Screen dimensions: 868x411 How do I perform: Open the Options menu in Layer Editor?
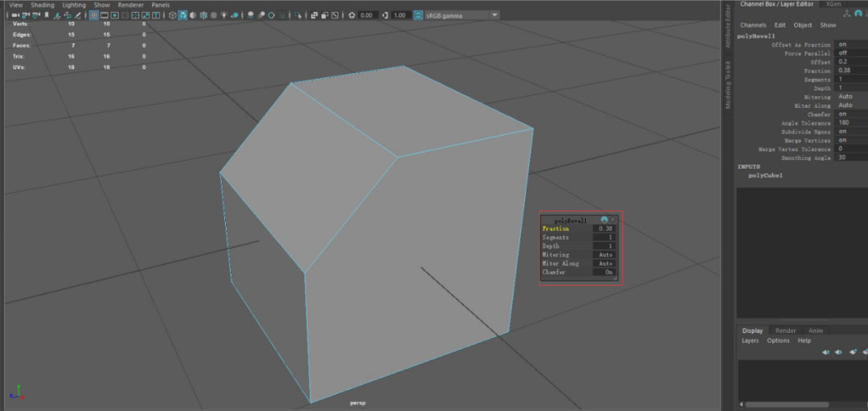(778, 341)
